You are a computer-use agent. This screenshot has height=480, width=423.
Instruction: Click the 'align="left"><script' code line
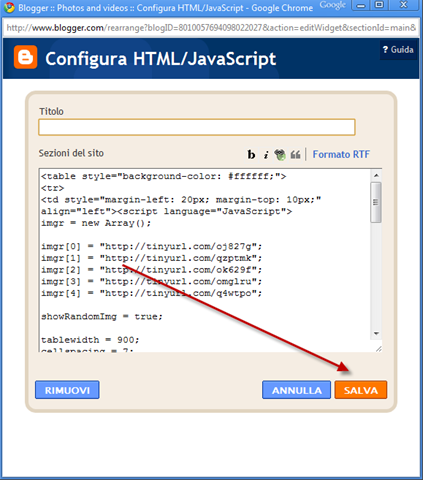click(x=166, y=211)
